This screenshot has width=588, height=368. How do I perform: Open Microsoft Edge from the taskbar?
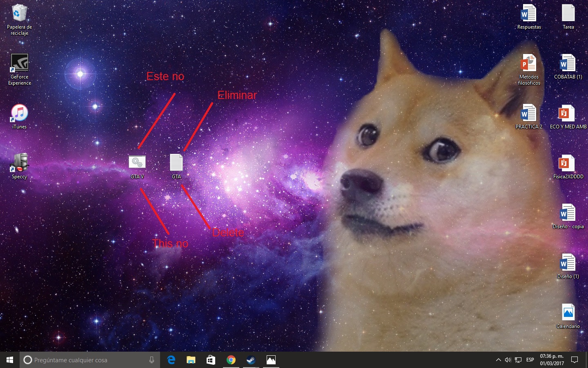pos(171,360)
